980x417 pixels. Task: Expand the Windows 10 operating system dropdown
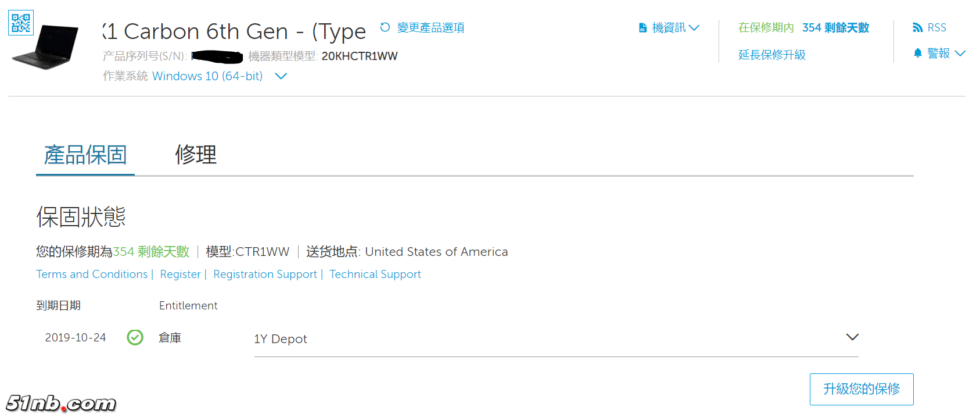coord(281,76)
